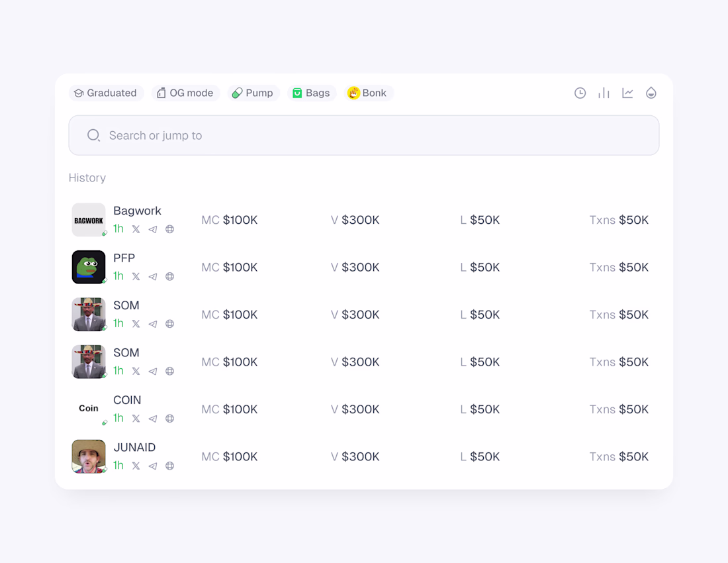Screen dimensions: 728x563
Task: Open Bagwork's website globe icon
Action: coord(170,229)
